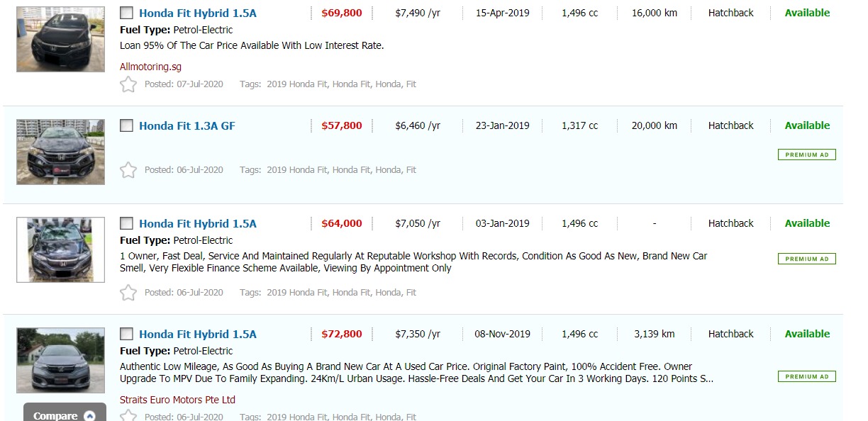Click Premium Ad badge on $57,800 listing
This screenshot has width=868, height=421.
click(x=806, y=155)
